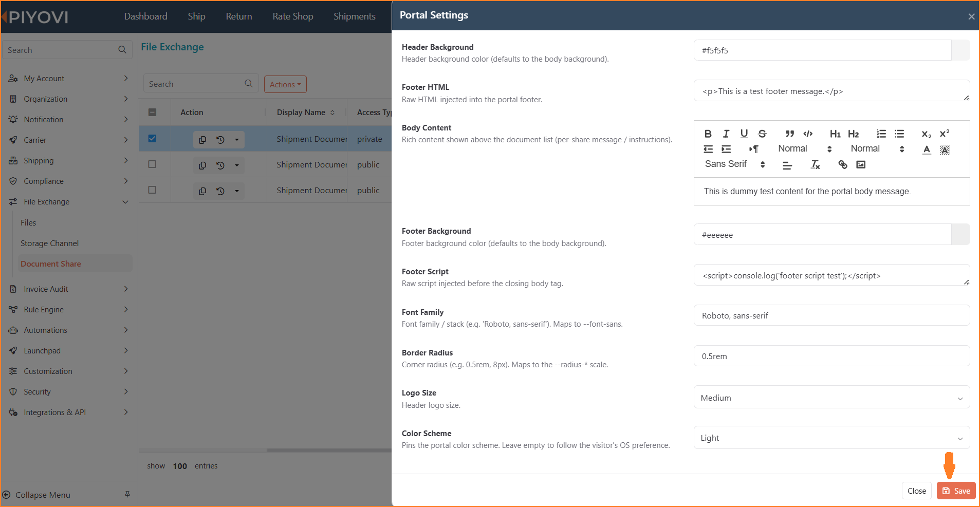The width and height of the screenshot is (980, 507).
Task: Open the editor's background color picker
Action: (x=945, y=149)
